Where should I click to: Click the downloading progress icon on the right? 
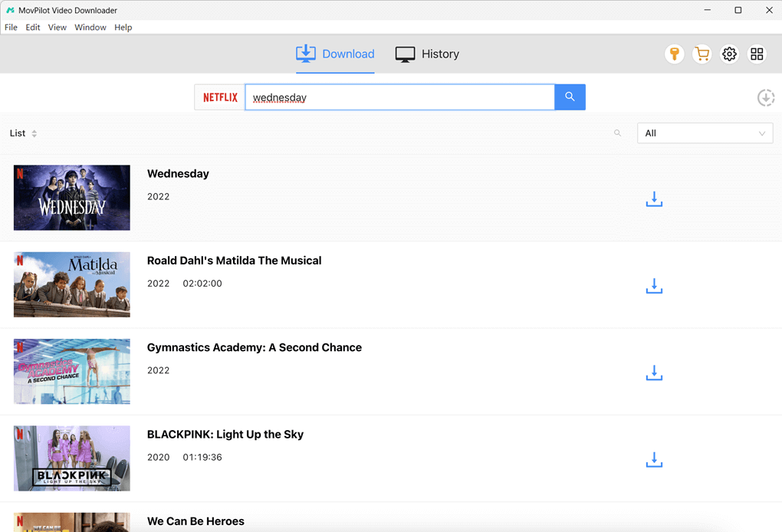(765, 97)
